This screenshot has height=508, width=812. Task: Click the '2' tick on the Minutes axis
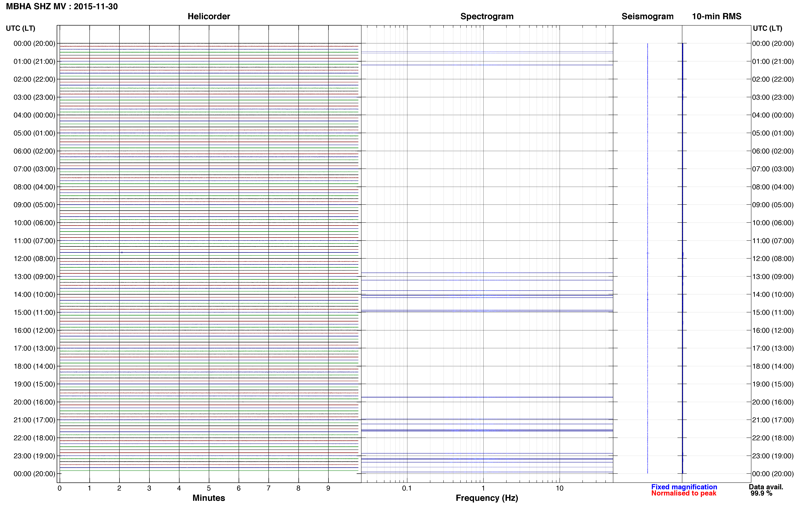(119, 488)
